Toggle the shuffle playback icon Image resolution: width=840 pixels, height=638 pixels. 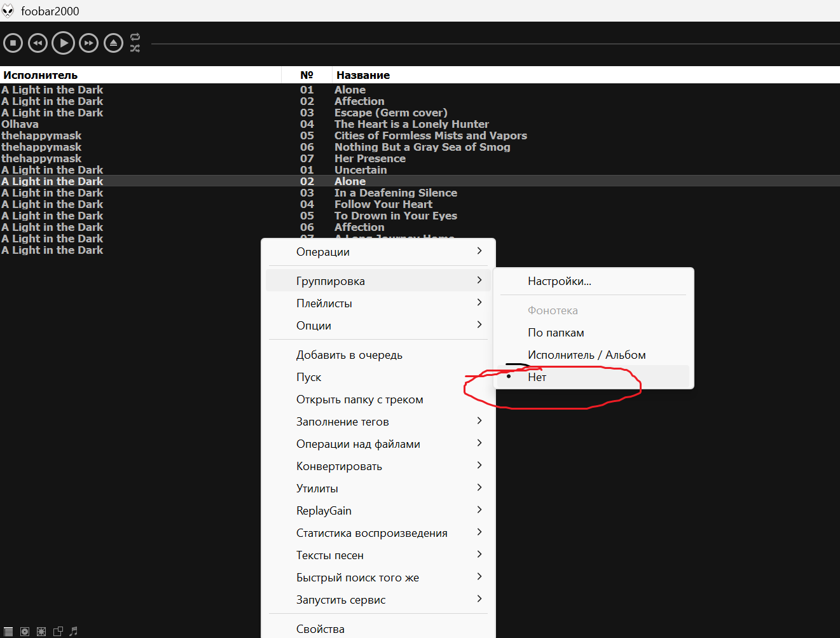pos(135,48)
